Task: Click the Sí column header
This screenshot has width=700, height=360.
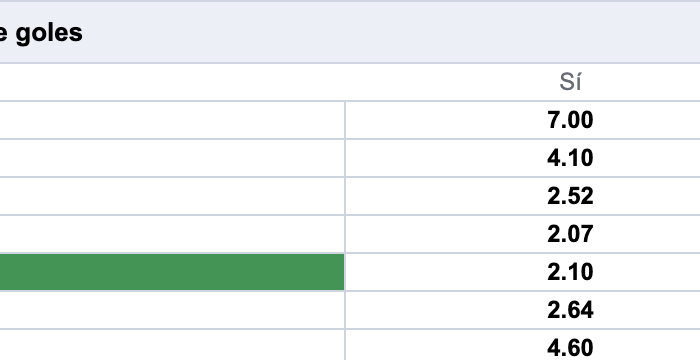Action: click(x=570, y=82)
